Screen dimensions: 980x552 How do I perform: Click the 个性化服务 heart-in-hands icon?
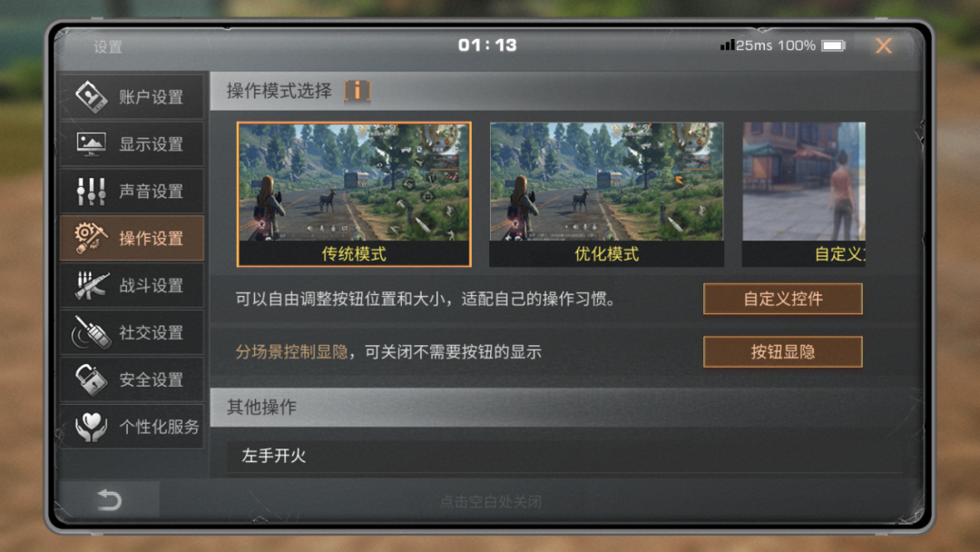[92, 427]
